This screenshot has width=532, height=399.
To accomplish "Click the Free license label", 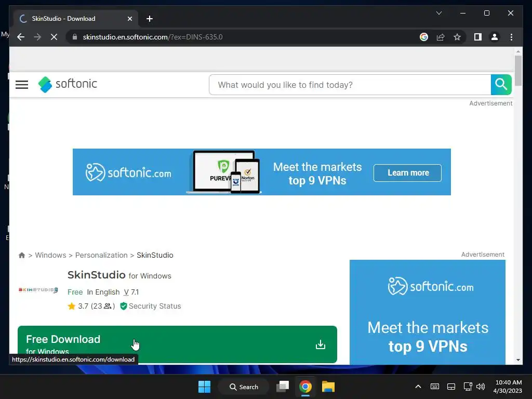I will coord(75,292).
